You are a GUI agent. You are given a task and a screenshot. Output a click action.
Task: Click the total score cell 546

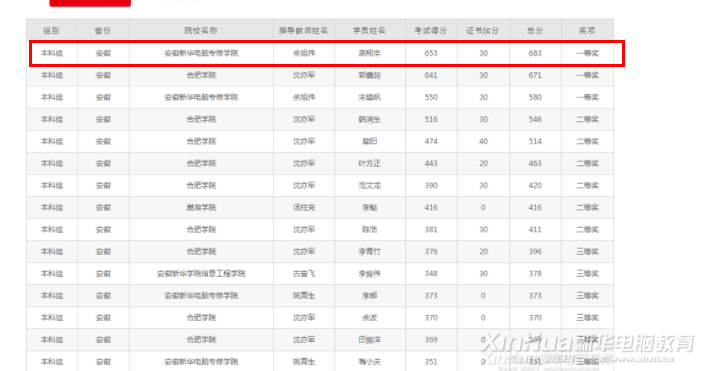535,119
